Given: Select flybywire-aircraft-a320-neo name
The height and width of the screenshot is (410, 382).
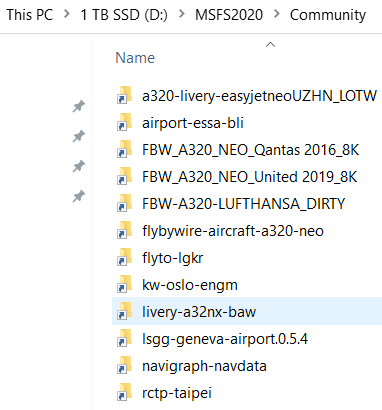Looking at the screenshot, I should coord(233,231).
